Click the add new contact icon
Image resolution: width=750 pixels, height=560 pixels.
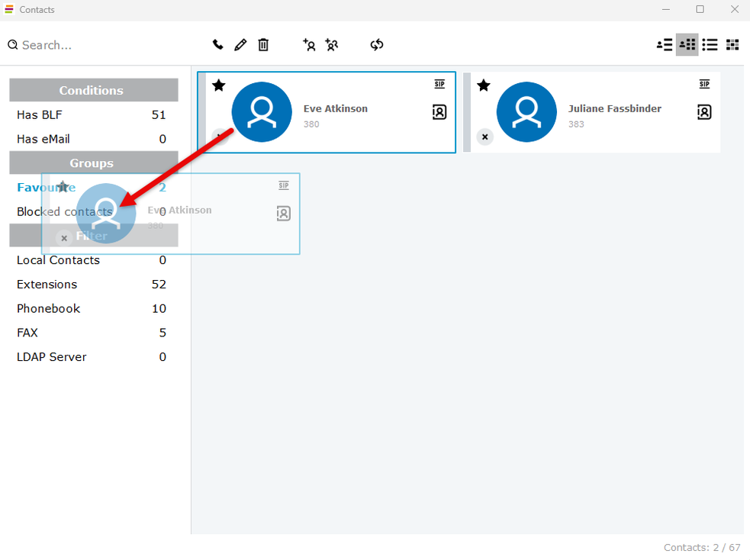(x=309, y=45)
